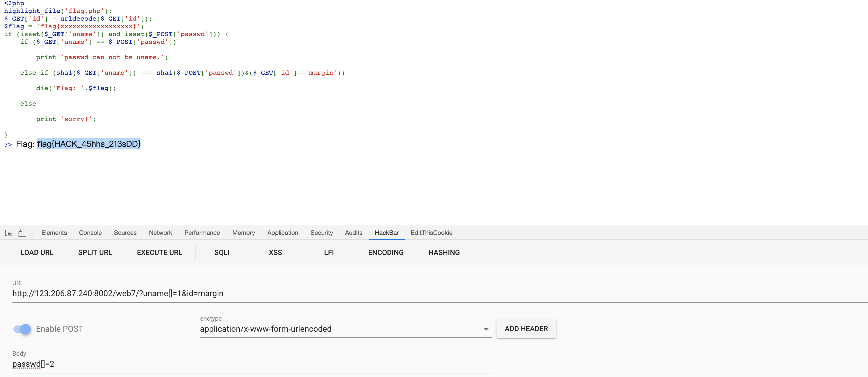Click inside the URL input field
The image size is (868, 377).
404,293
